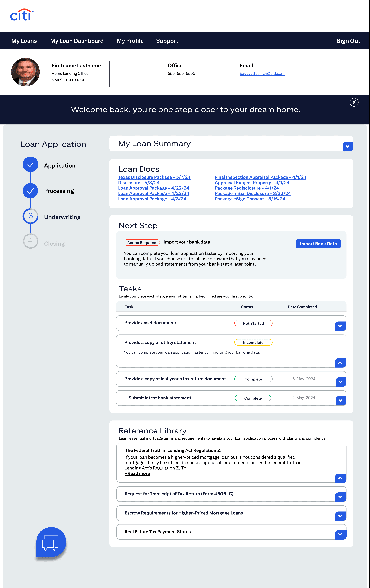
Task: Click the +Read more link
Action: click(137, 473)
